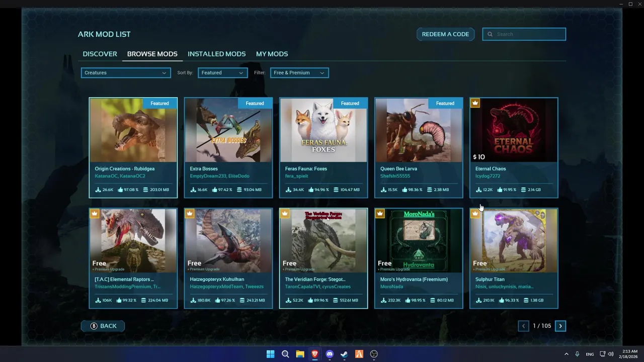Image resolution: width=644 pixels, height=362 pixels.
Task: Open Eternal Chaos mod thumbnail
Action: (x=514, y=130)
